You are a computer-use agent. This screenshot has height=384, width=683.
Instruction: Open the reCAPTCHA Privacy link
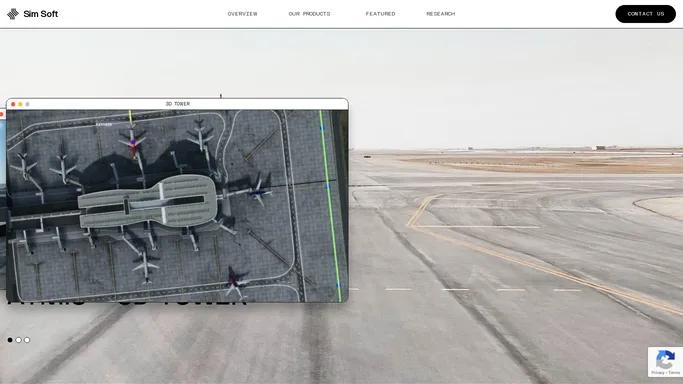657,373
